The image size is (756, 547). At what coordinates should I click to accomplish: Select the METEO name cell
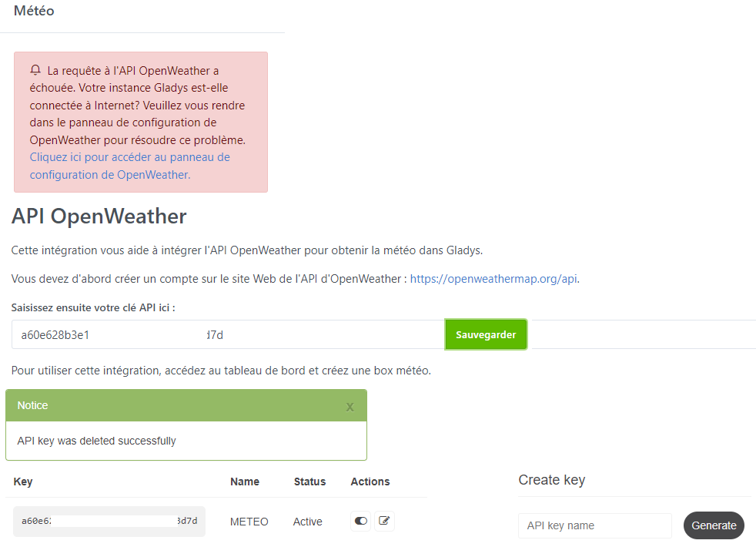pos(249,522)
